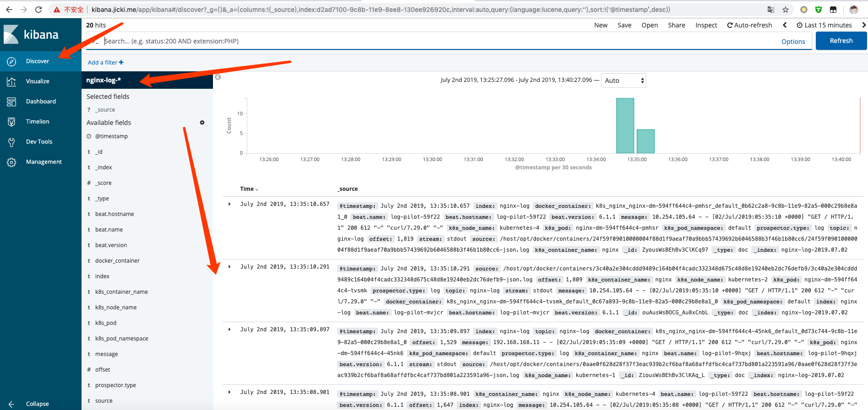Open the Auto interval dropdown
The height and width of the screenshot is (410, 868).
click(623, 81)
